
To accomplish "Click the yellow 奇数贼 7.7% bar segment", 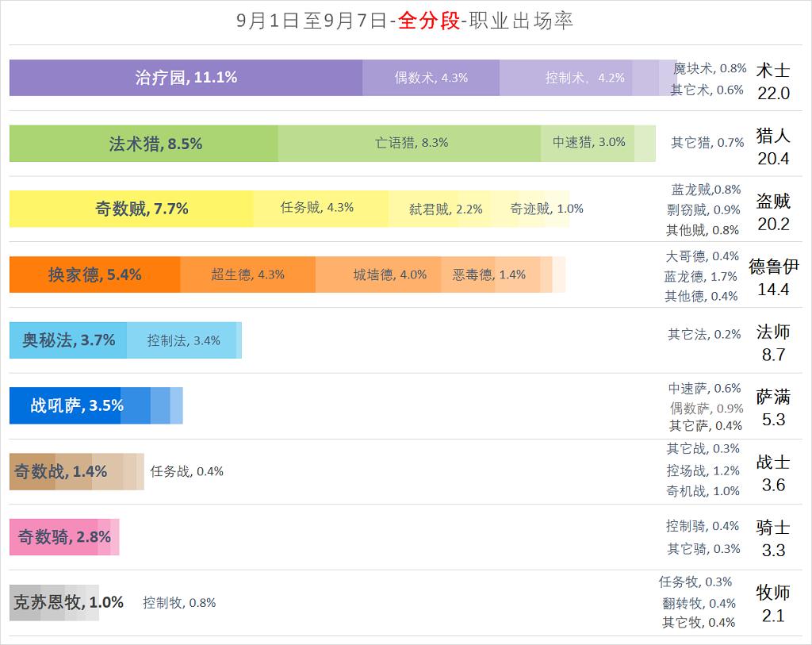I will [131, 209].
